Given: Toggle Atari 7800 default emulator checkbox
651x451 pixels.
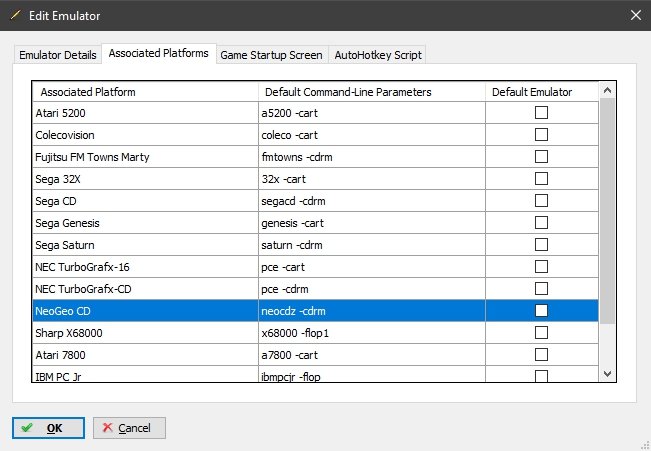Looking at the screenshot, I should 541,355.
